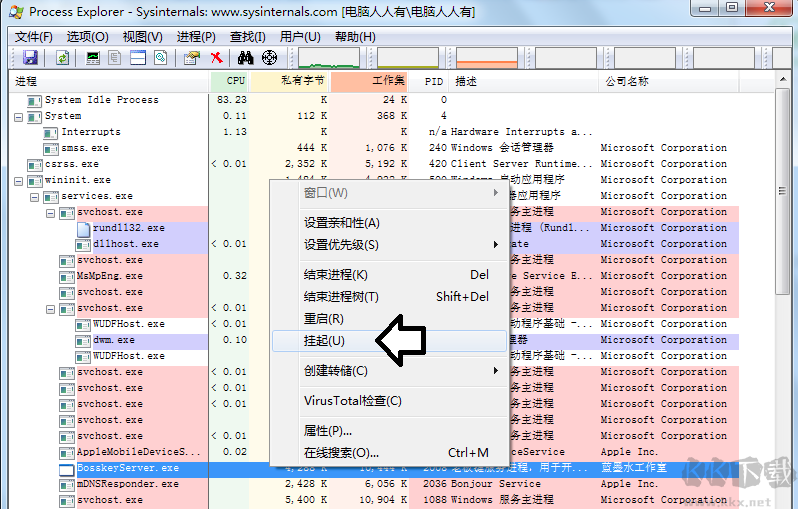Select 挂起(U) in the context menu
The height and width of the screenshot is (509, 798).
(x=324, y=341)
